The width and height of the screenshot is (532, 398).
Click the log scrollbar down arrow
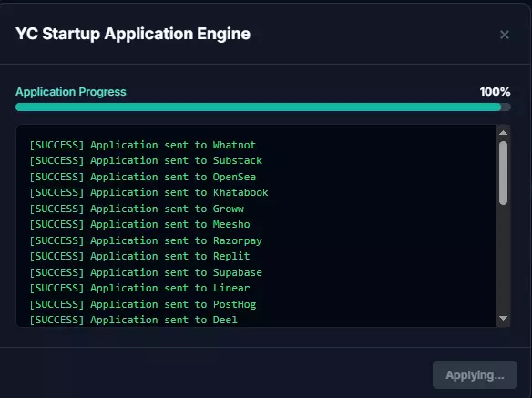tap(503, 318)
